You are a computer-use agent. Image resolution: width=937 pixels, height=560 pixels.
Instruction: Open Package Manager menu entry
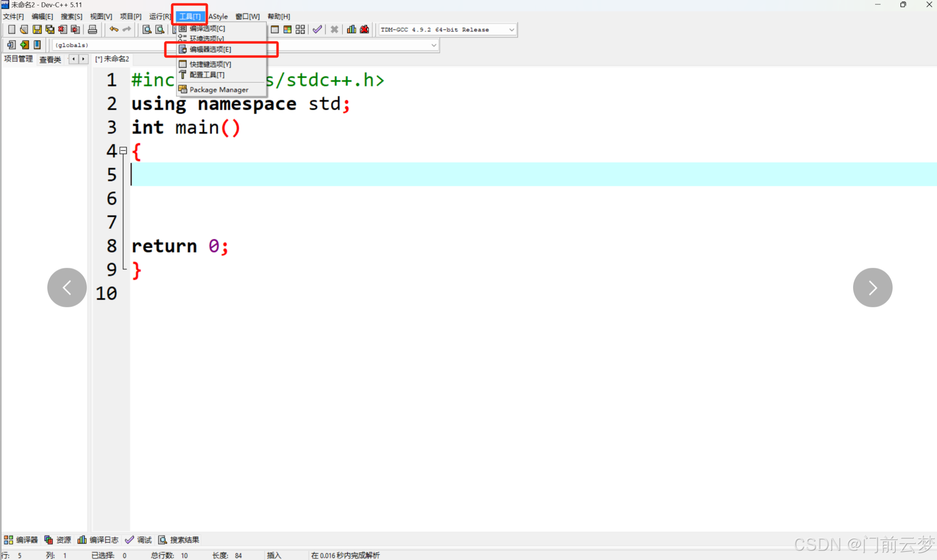(219, 90)
